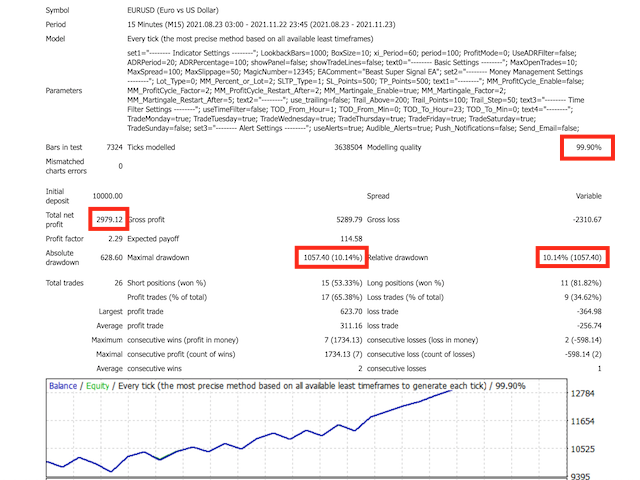Click the Relative drawdown 10.14% (1057.40) box
Viewport: 640px width, 480px height.
coord(571,257)
